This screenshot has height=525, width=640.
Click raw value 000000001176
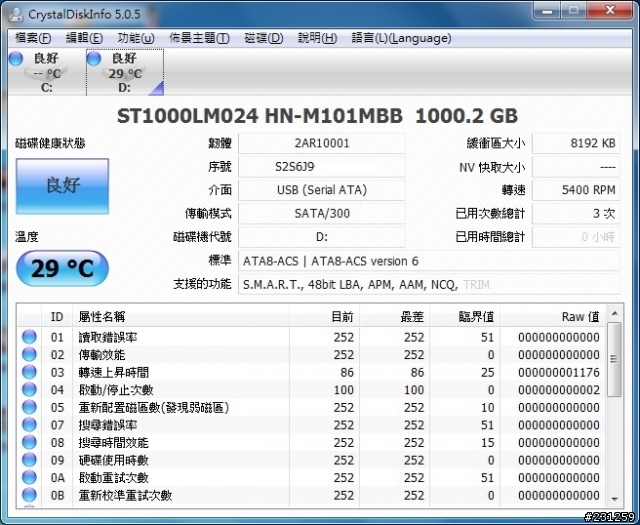[559, 372]
